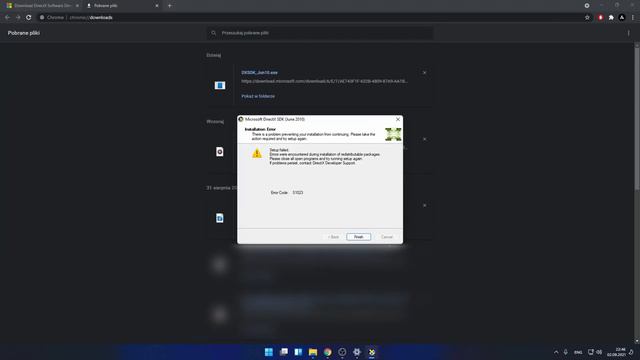Click the Error Code value in the dialog
This screenshot has height=360, width=640.
coord(298,192)
